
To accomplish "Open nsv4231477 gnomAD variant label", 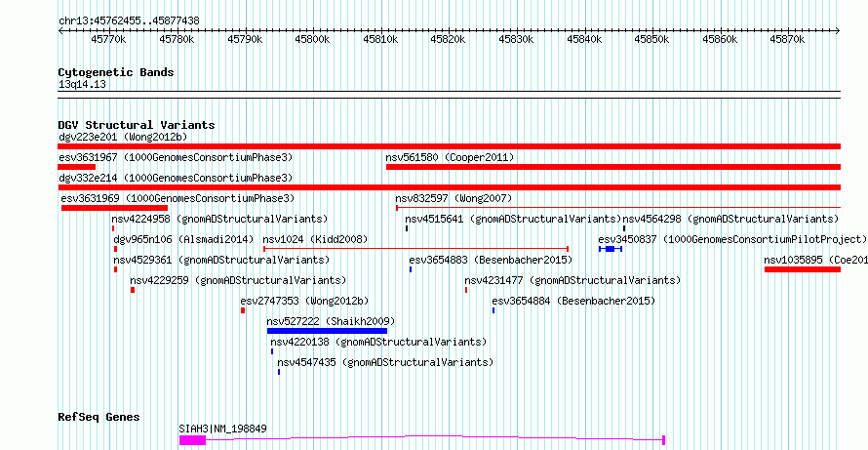I will [572, 280].
